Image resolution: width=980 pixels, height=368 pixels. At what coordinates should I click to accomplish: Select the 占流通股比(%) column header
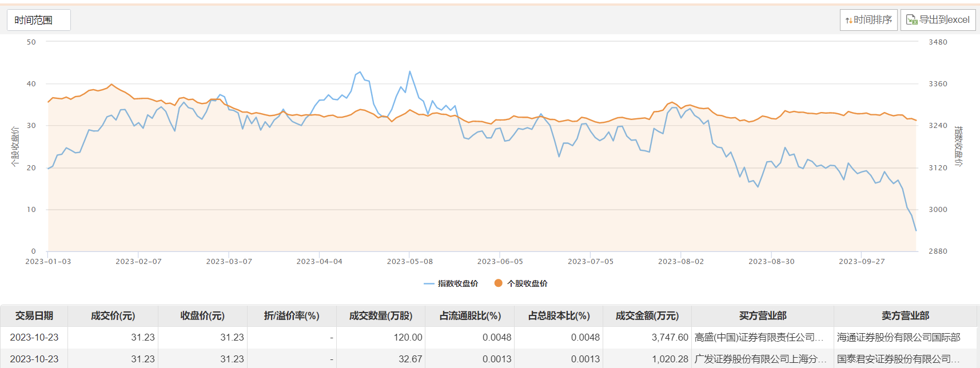470,316
